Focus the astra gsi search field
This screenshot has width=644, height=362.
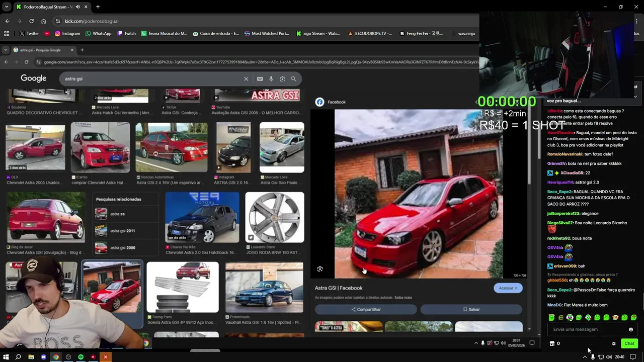[151, 78]
